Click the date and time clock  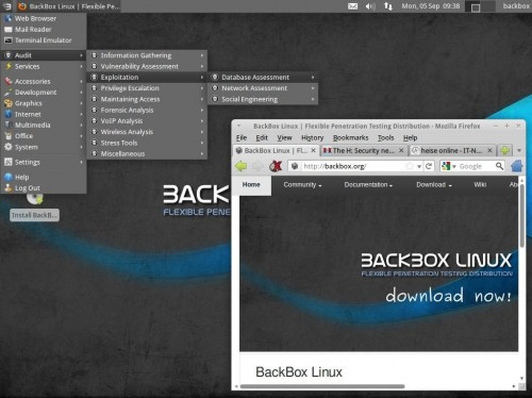(430, 6)
